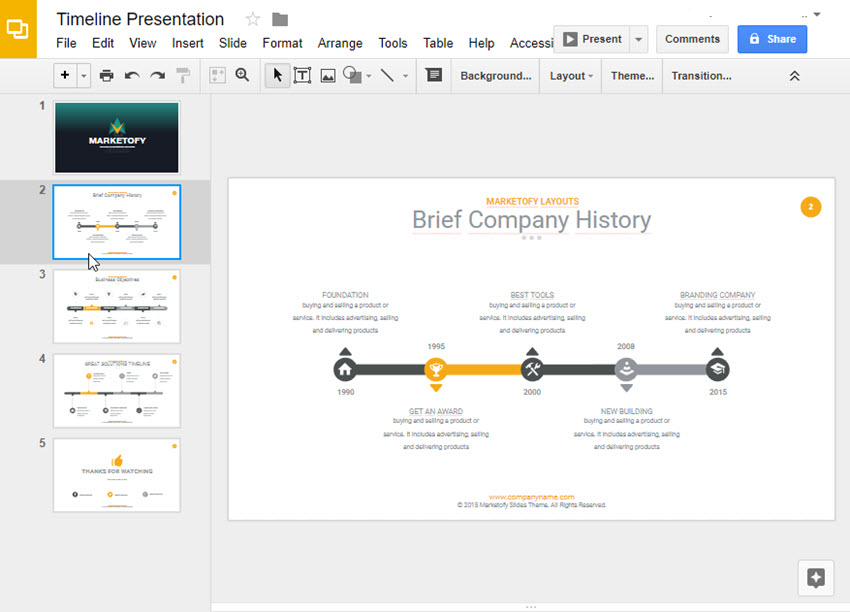Click the Undo icon
Image resolution: width=850 pixels, height=612 pixels.
[x=130, y=75]
